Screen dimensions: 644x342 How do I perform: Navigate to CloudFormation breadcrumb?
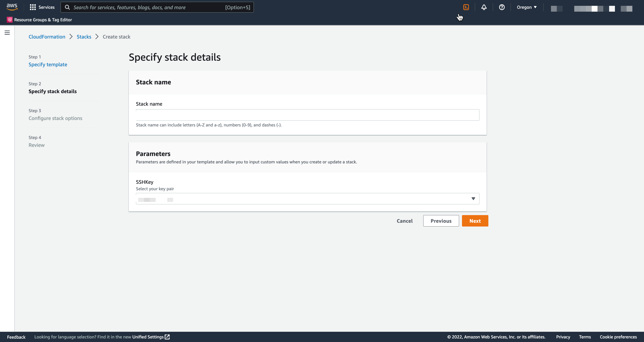pyautogui.click(x=47, y=36)
